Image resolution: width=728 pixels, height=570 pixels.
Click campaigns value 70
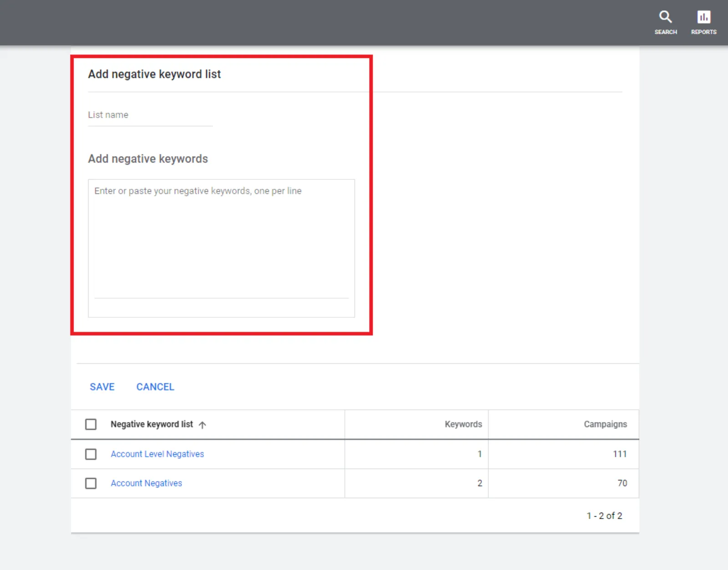point(622,483)
